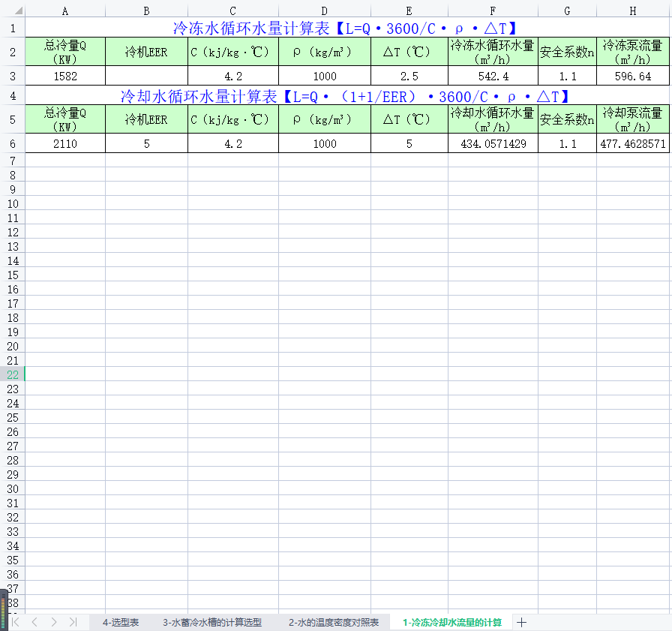Screen dimensions: 672x631
Task: Select row 3 header
Action: point(12,76)
